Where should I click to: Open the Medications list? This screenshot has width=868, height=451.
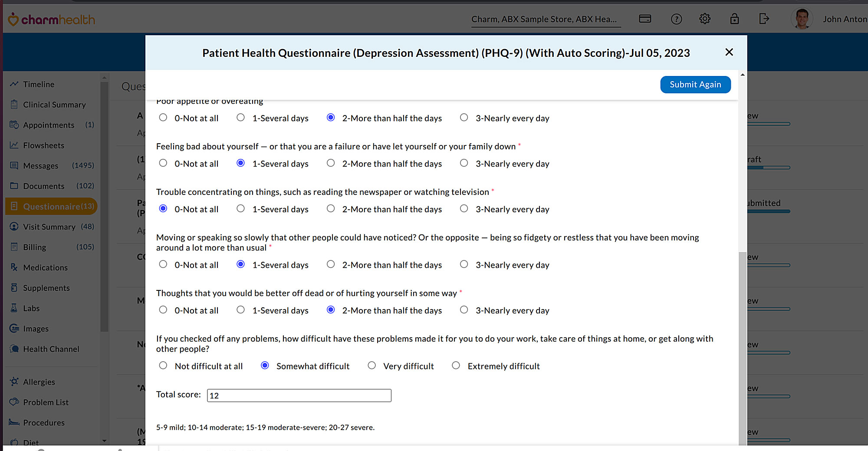click(45, 267)
